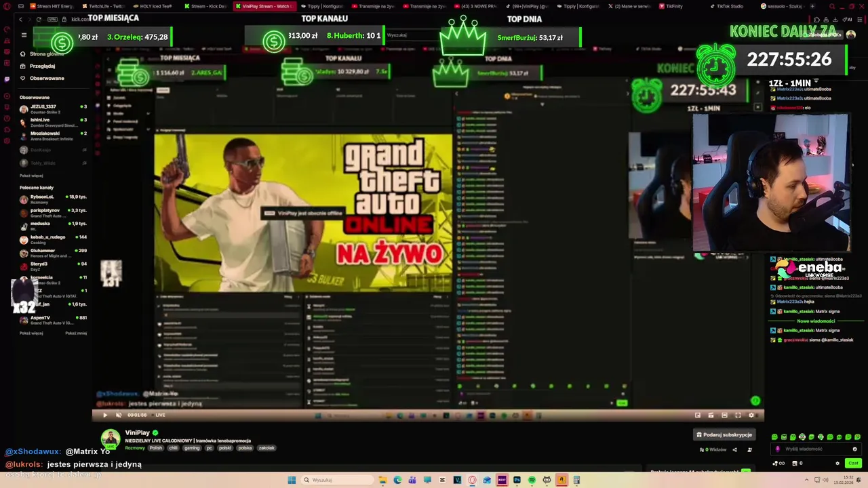The height and width of the screenshot is (488, 868).
Task: Open followed channel JEZUS_1337
Action: pyautogui.click(x=53, y=108)
